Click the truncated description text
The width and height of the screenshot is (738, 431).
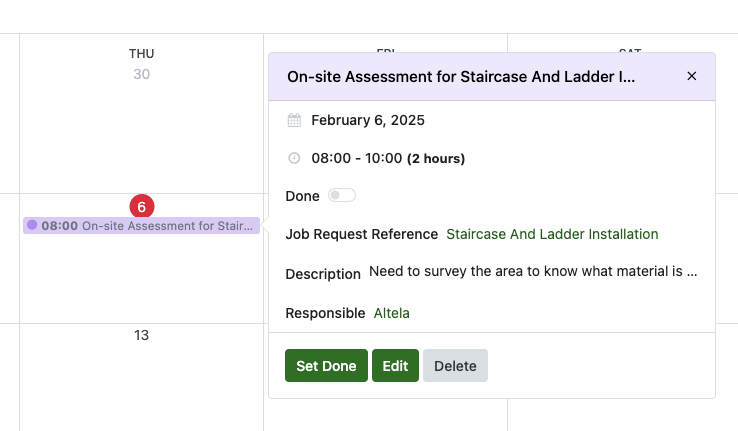pos(532,271)
